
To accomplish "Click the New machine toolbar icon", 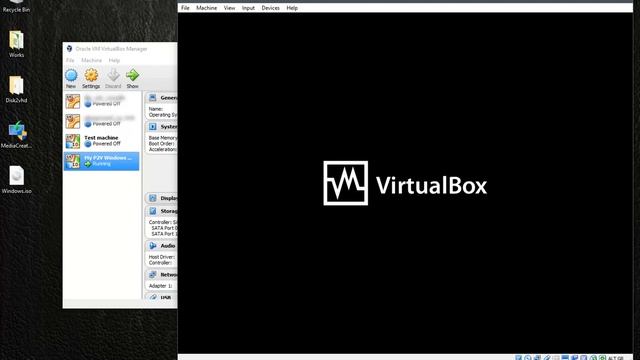I will [x=71, y=76].
